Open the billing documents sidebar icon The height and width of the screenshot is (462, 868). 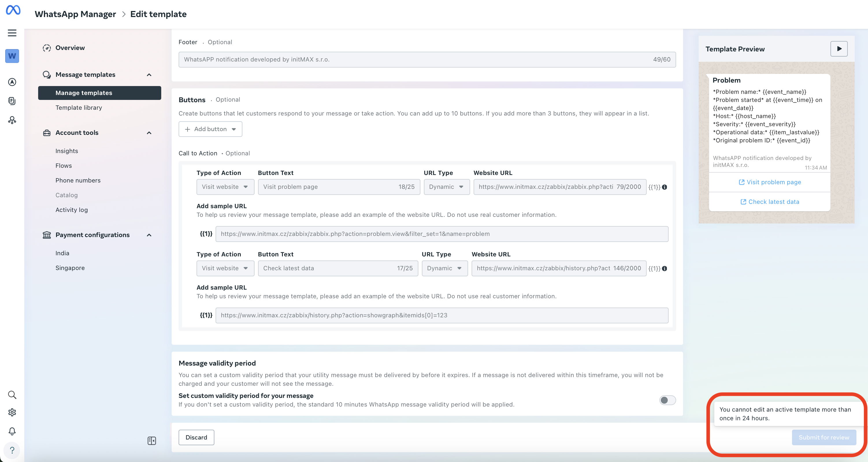(x=12, y=101)
